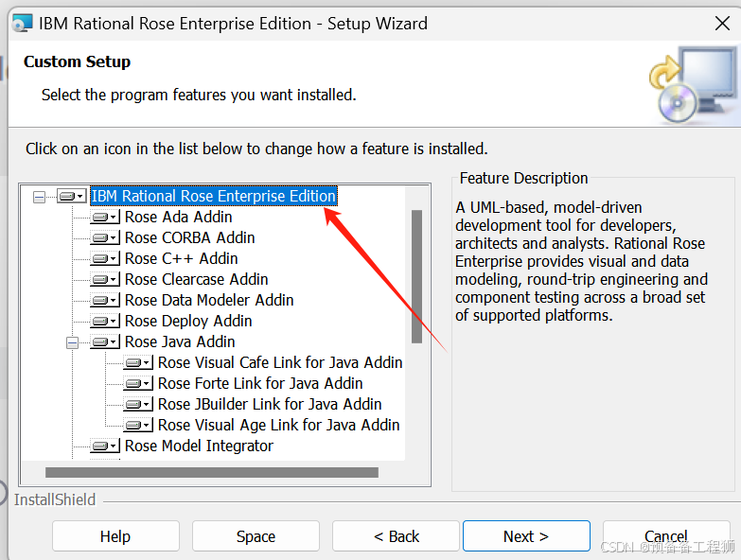Open install option dropdown for Rose Data Modeler Addin
This screenshot has height=560, width=741.
(105, 300)
